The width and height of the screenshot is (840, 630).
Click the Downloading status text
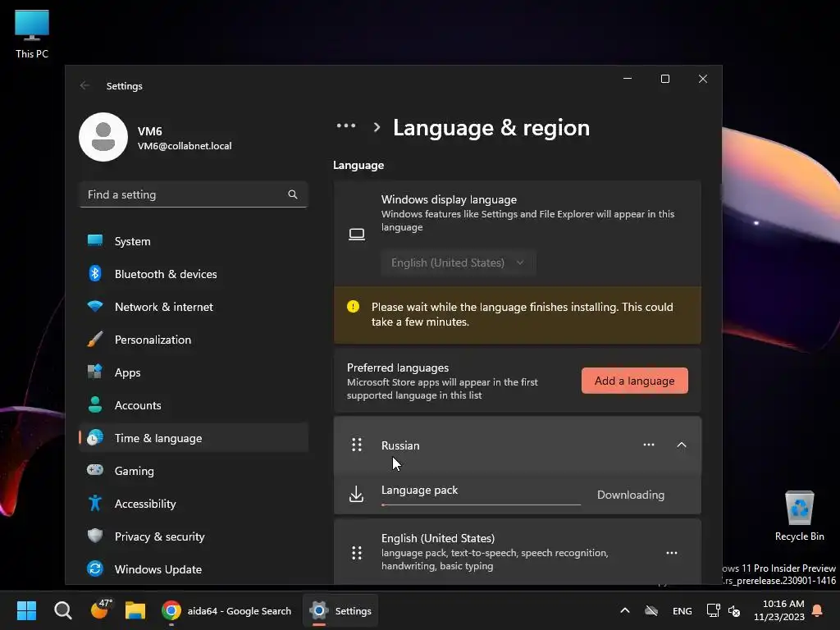tap(631, 495)
